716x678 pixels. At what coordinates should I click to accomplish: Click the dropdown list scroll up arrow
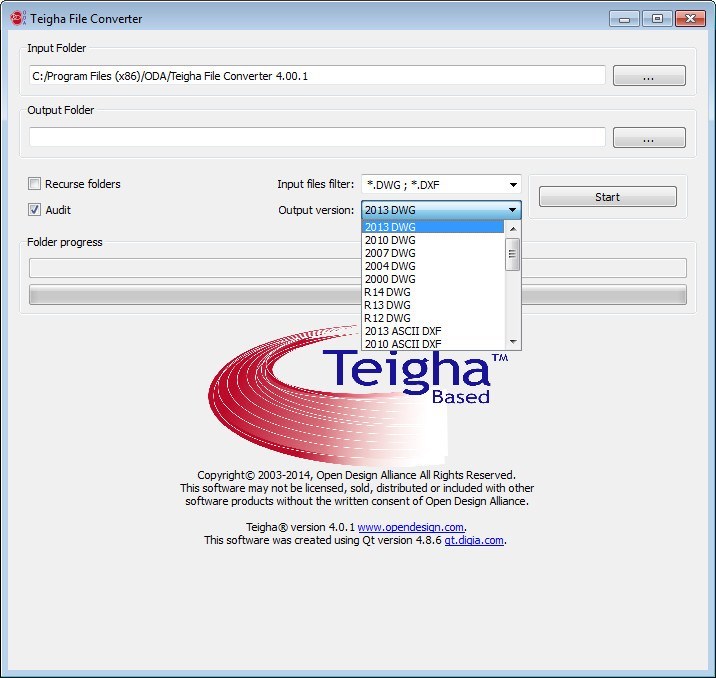pyautogui.click(x=513, y=229)
